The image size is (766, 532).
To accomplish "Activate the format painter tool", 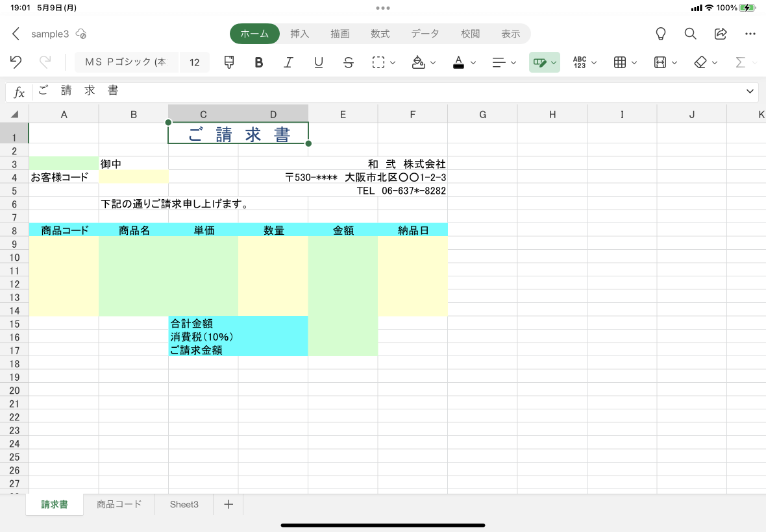I will click(229, 62).
